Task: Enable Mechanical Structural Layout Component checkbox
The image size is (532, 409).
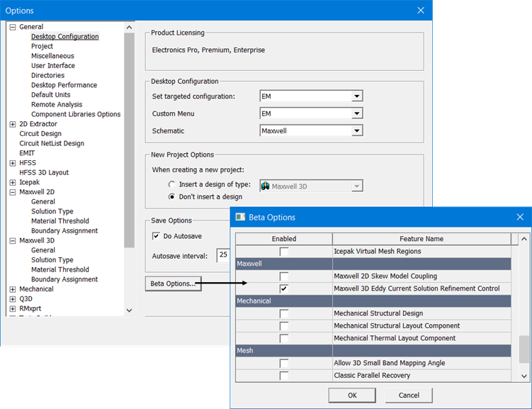Action: tap(284, 326)
